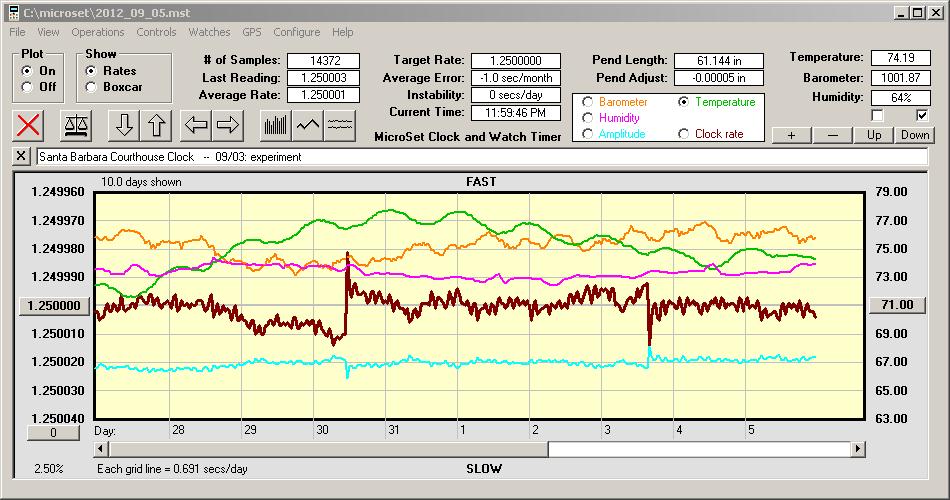Image resolution: width=950 pixels, height=500 pixels.
Task: Click the 0 button below the rate axis
Action: 53,433
